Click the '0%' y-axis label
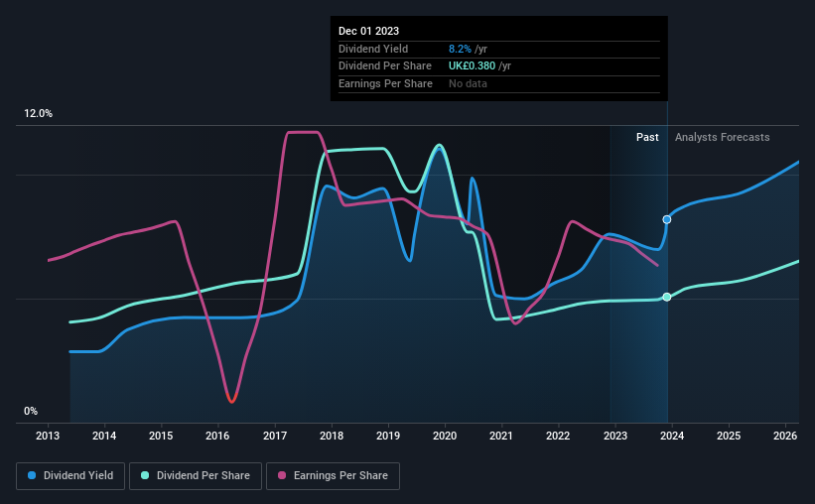Screen dimensions: 815x504 (x=31, y=411)
